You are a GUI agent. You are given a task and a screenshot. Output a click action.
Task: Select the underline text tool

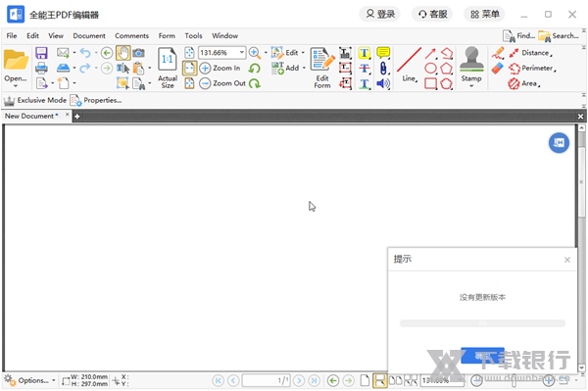point(365,83)
